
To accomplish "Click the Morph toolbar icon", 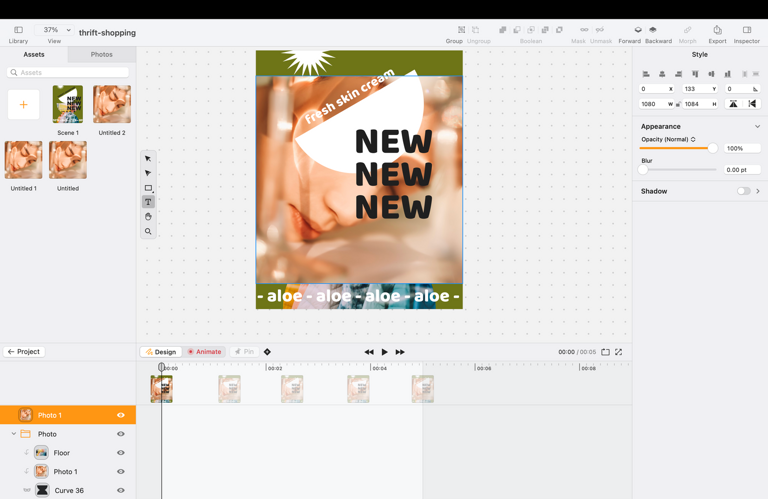I will click(x=688, y=30).
